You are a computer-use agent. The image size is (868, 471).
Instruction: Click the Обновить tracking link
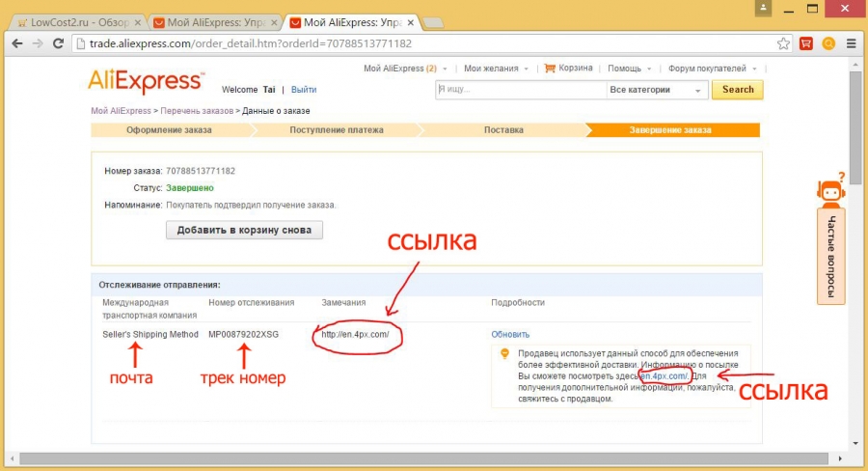click(x=510, y=335)
